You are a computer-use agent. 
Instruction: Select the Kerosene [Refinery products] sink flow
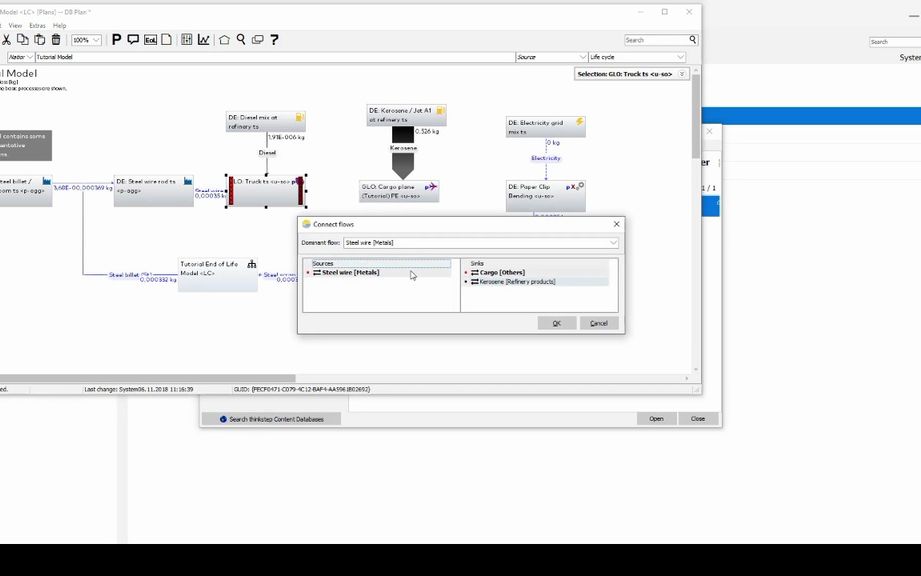click(x=517, y=282)
